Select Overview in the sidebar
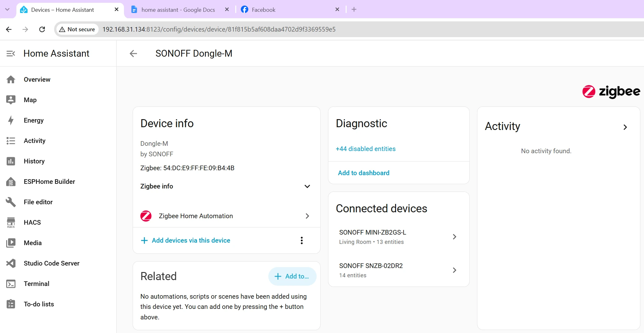Image resolution: width=644 pixels, height=333 pixels. coord(58,80)
